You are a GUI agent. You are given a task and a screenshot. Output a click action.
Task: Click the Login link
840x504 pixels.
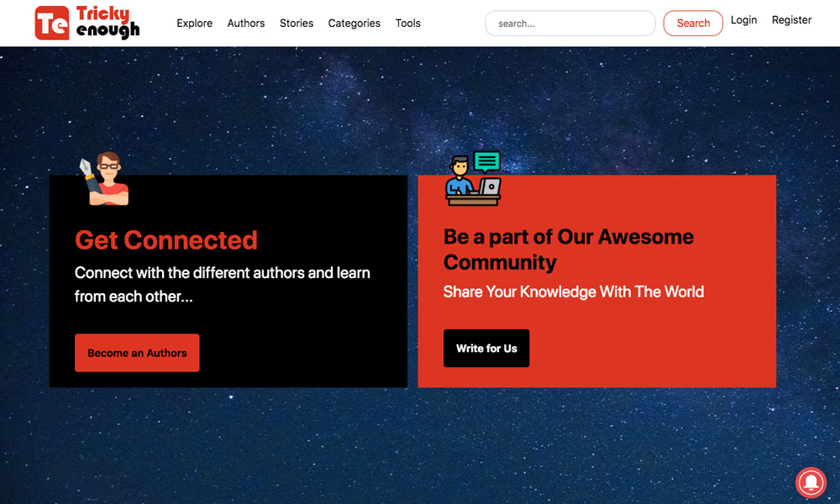tap(743, 20)
